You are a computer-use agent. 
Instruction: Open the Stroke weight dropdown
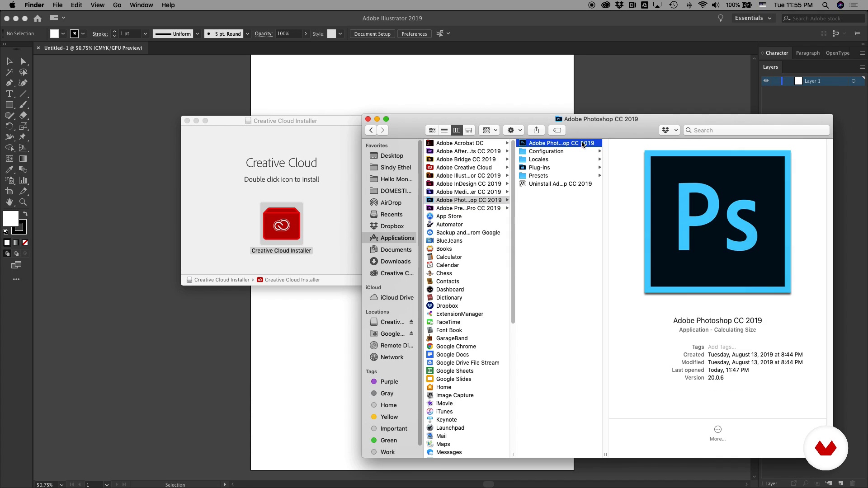point(145,34)
